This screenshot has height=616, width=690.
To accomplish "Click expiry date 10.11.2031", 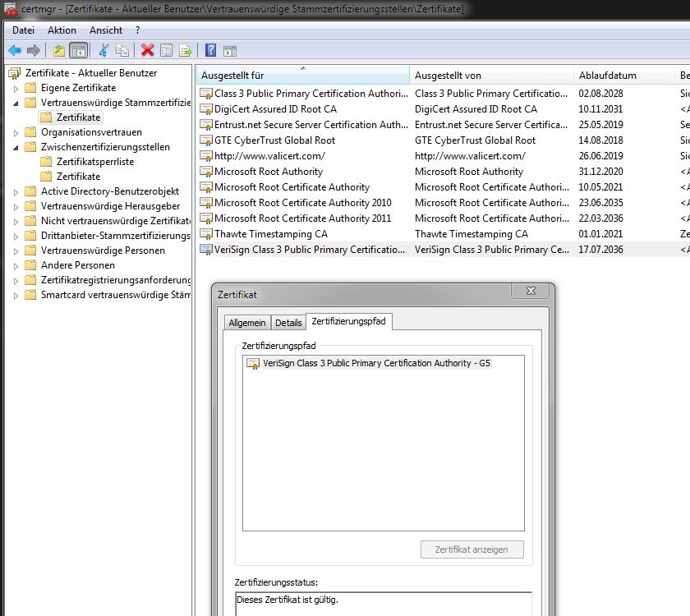I will click(x=600, y=109).
